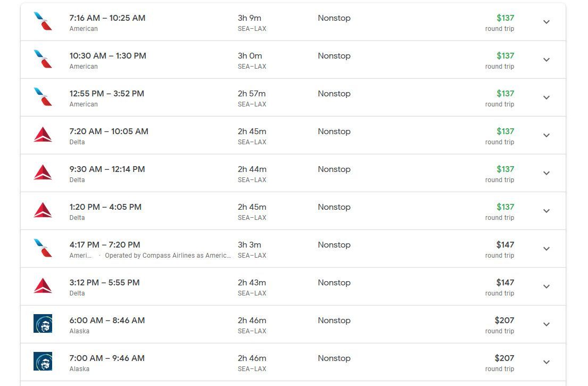Select the 1:20 PM – 4:05 PM flight
588x386 pixels.
coord(293,211)
